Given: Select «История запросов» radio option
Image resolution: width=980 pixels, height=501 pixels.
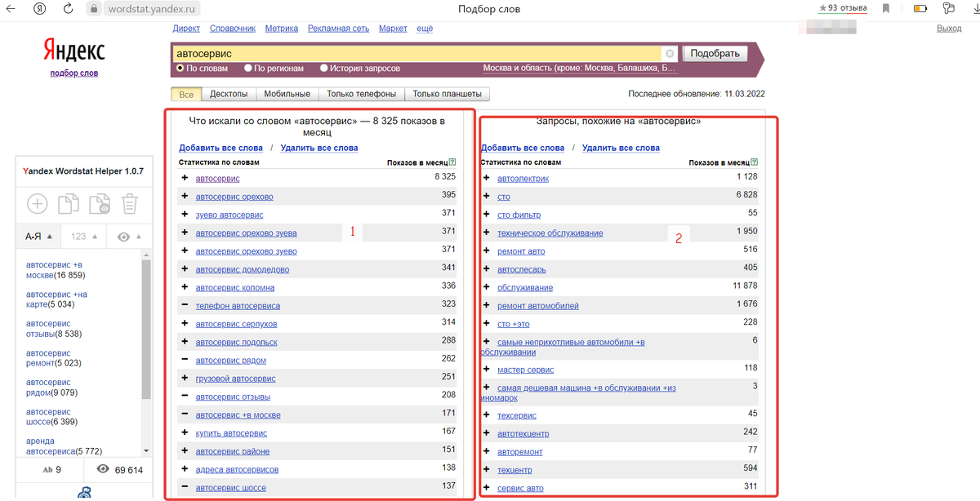Looking at the screenshot, I should pyautogui.click(x=324, y=69).
